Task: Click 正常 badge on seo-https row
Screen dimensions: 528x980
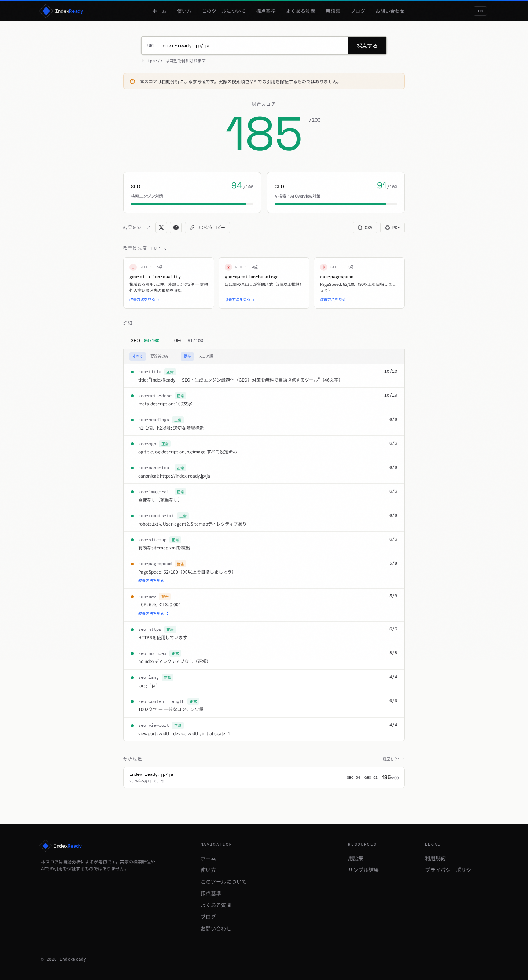Action: 170,630
